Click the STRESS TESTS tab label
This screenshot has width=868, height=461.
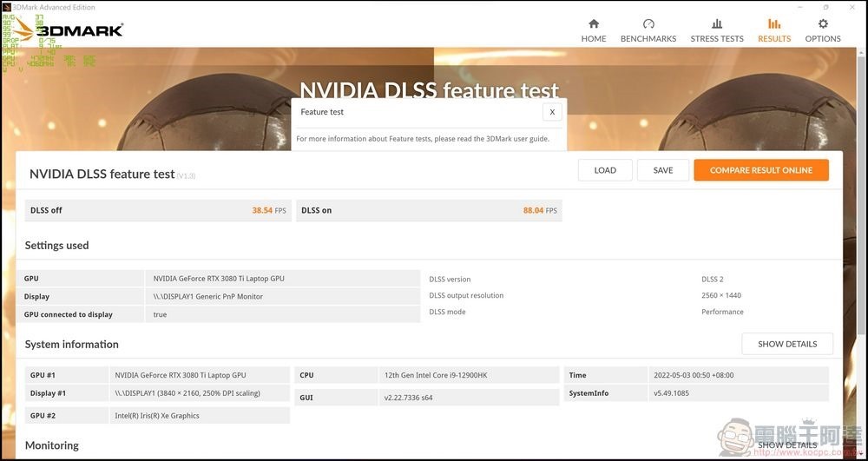point(717,39)
